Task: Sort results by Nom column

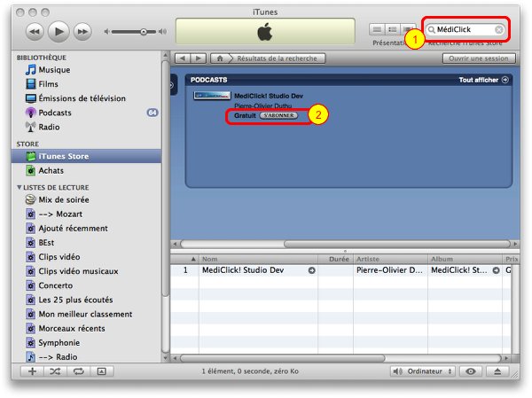Action: [258, 259]
